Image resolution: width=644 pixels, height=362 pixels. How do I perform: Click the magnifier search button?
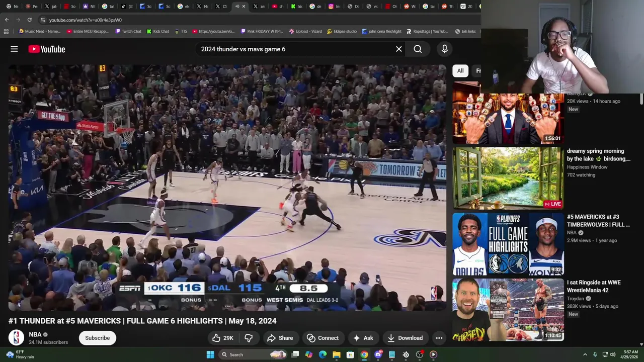coord(418,49)
